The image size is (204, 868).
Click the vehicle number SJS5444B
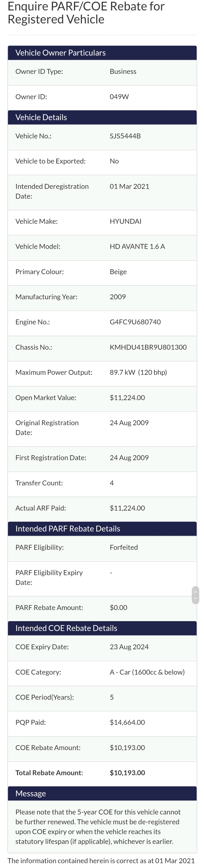coord(125,136)
